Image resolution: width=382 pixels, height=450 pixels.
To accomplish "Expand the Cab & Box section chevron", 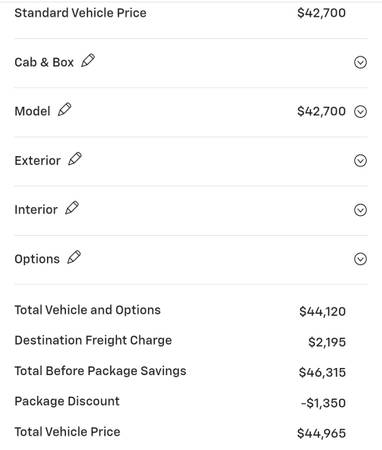I will [x=360, y=62].
